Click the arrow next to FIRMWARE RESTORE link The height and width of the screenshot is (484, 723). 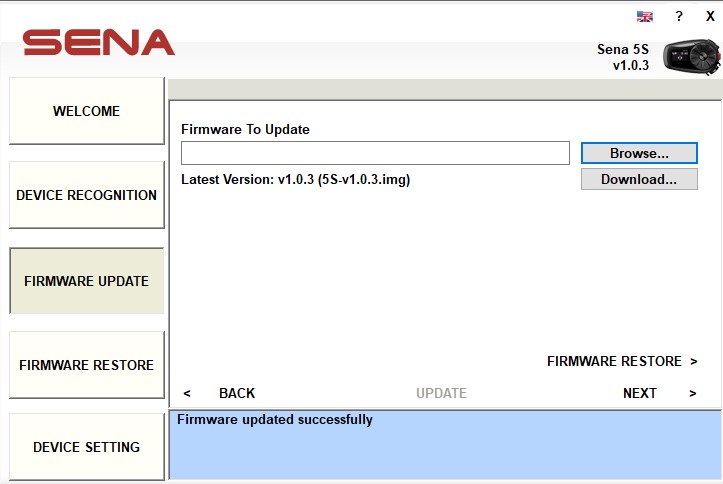pyautogui.click(x=693, y=361)
